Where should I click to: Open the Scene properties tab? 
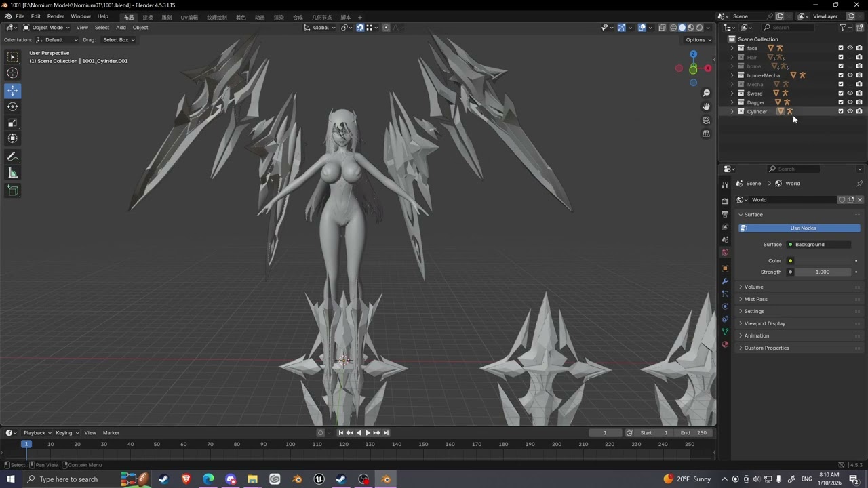tap(725, 240)
